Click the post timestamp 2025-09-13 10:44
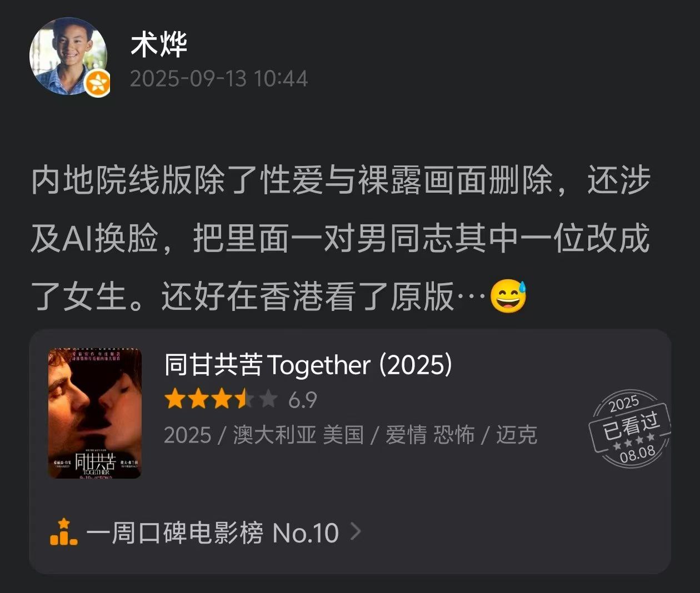This screenshot has height=593, width=700. 219,79
